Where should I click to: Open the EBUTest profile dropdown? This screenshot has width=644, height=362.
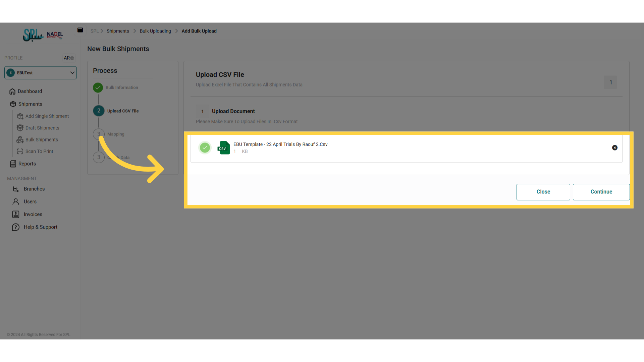[41, 73]
